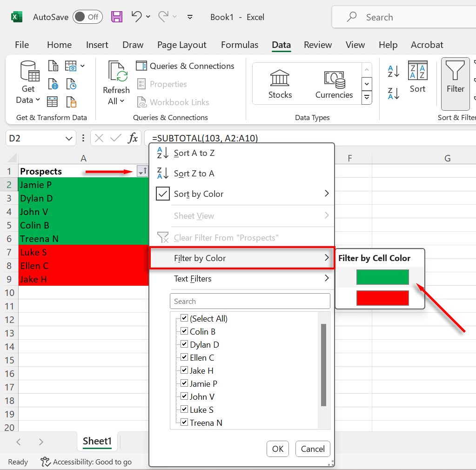476x470 pixels.
Task: Choose Sort A to Z menu option
Action: [x=194, y=153]
